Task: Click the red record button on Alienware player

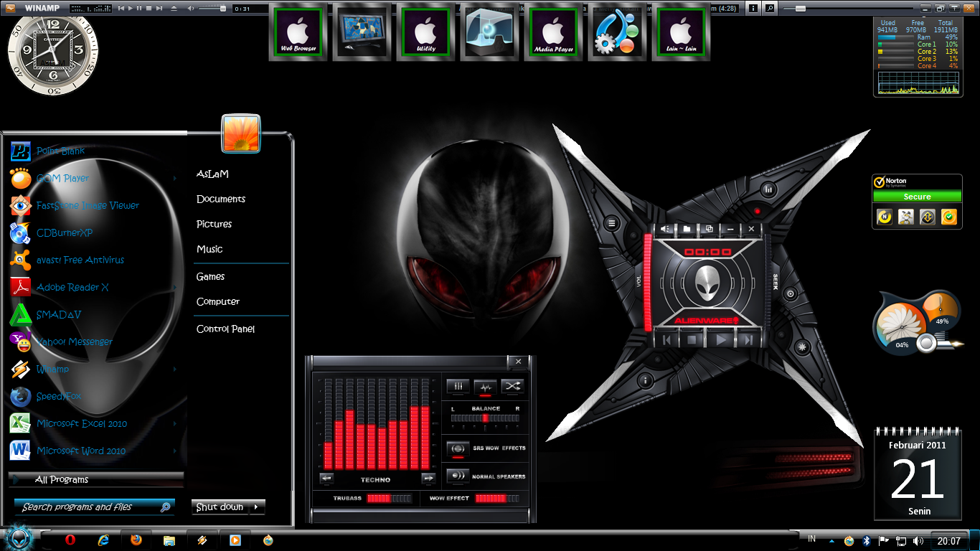Action: click(756, 212)
